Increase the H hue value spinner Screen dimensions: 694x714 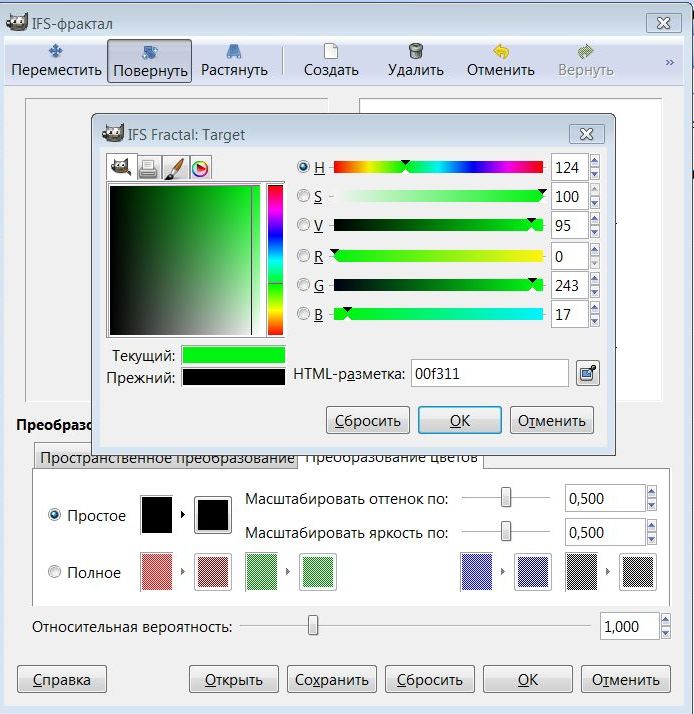[x=595, y=161]
